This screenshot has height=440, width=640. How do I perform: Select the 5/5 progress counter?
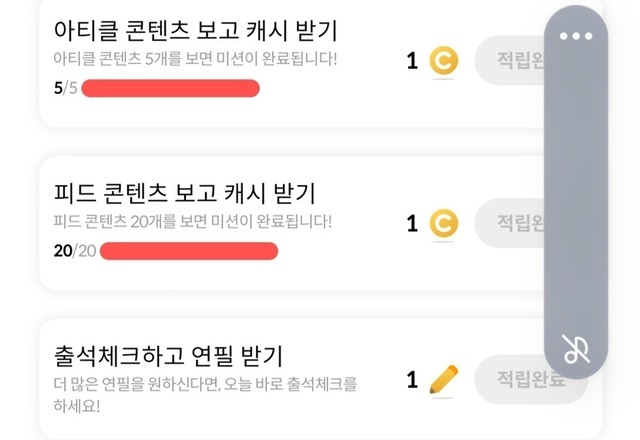pos(64,89)
